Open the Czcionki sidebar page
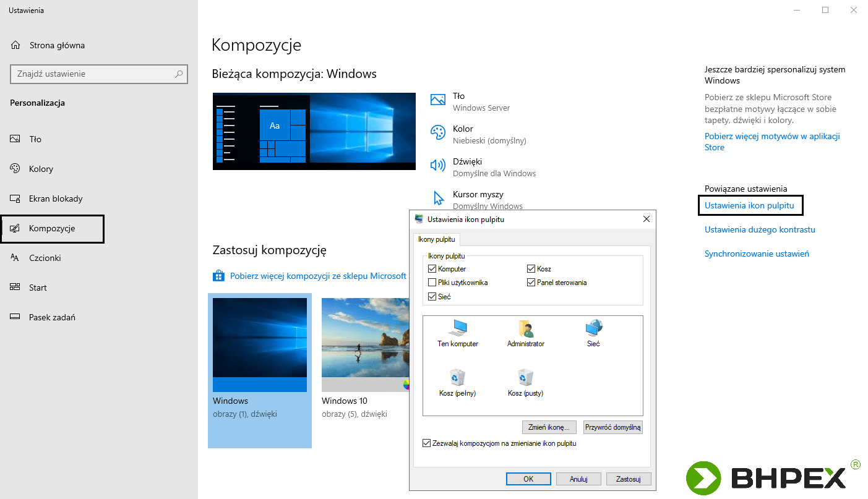 coord(45,258)
